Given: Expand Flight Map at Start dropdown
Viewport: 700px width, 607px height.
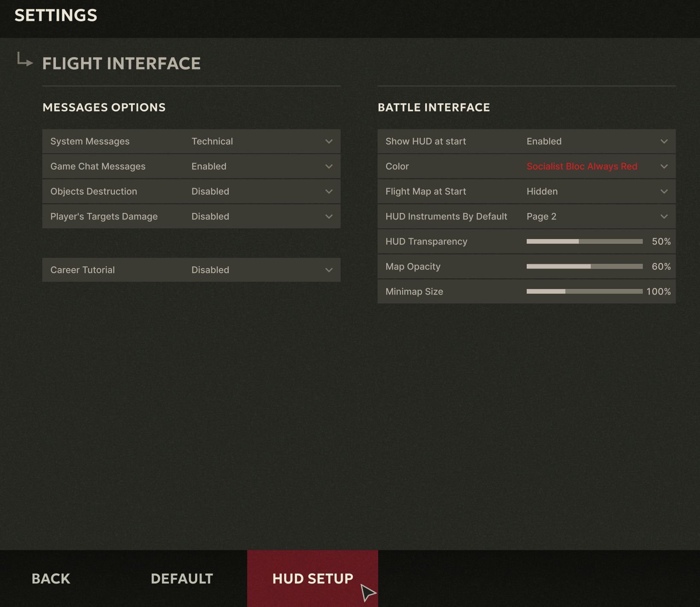Looking at the screenshot, I should (x=526, y=192).
